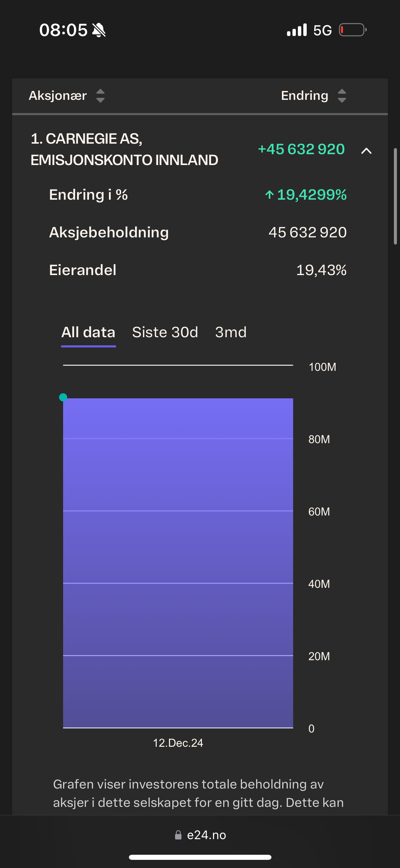
Task: Collapse the Carnegie AS shareholder row
Action: click(366, 150)
